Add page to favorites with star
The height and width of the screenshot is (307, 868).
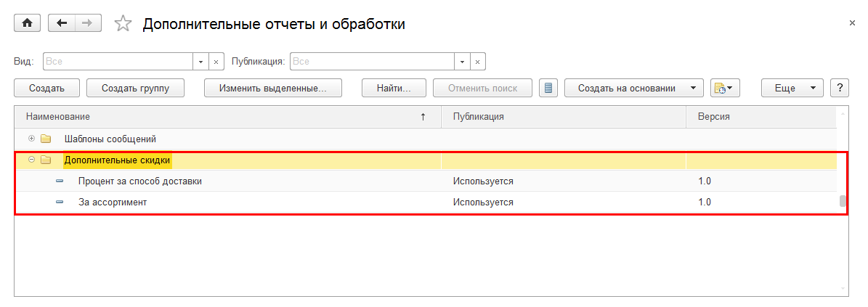(123, 24)
